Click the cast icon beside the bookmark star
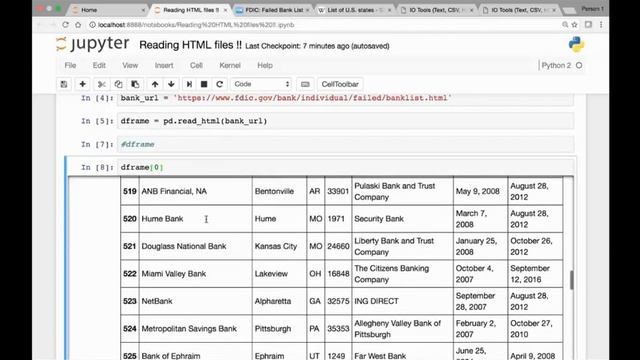The height and width of the screenshot is (360, 640). point(588,25)
